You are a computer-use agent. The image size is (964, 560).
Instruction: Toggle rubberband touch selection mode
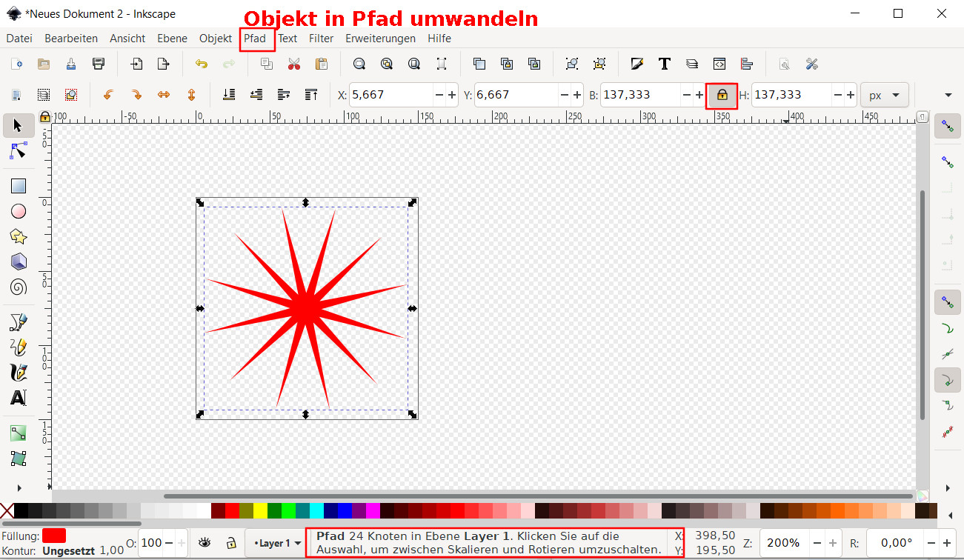(x=71, y=95)
